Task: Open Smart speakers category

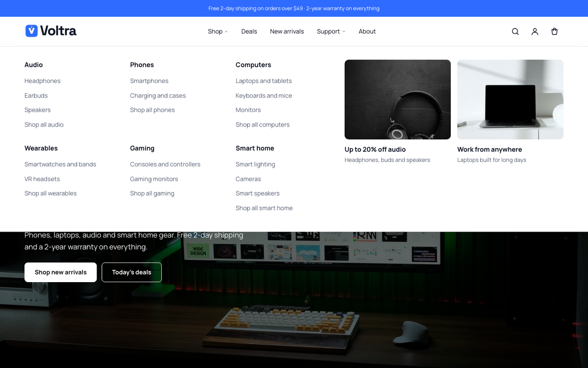Action: coord(258,193)
